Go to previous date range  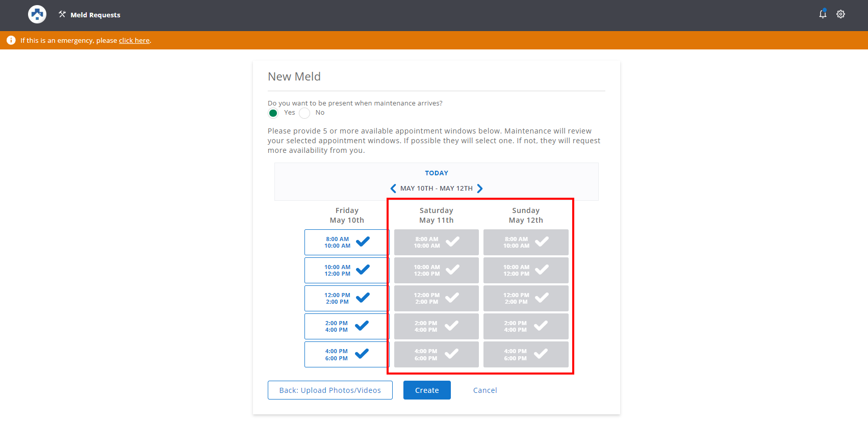393,189
